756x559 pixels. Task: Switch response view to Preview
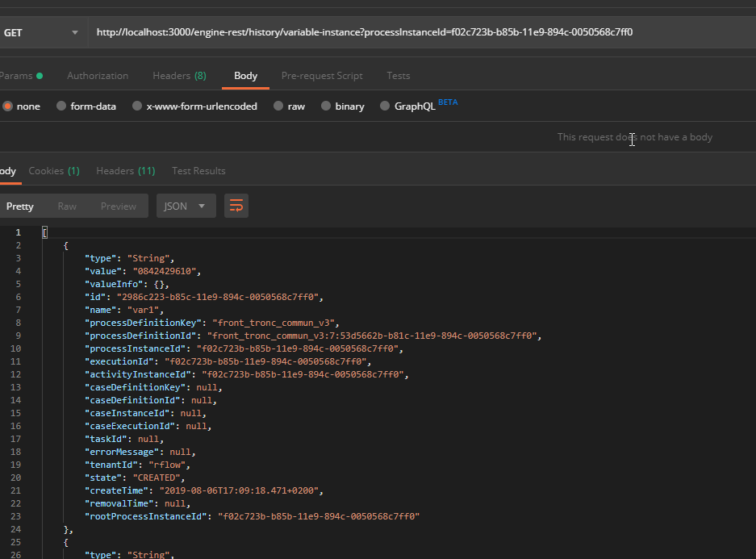click(x=119, y=206)
